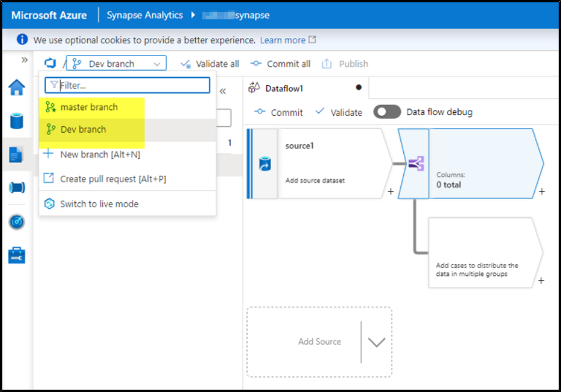
Task: Focus the branch Filter input field
Action: coord(127,85)
